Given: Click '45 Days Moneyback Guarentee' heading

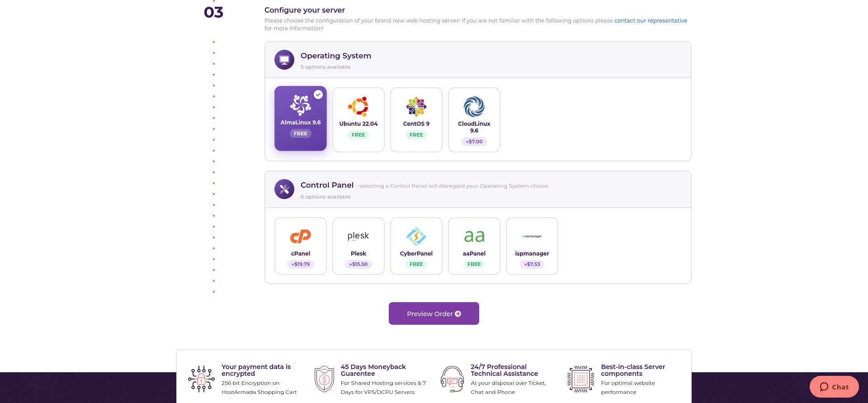Looking at the screenshot, I should point(373,370).
